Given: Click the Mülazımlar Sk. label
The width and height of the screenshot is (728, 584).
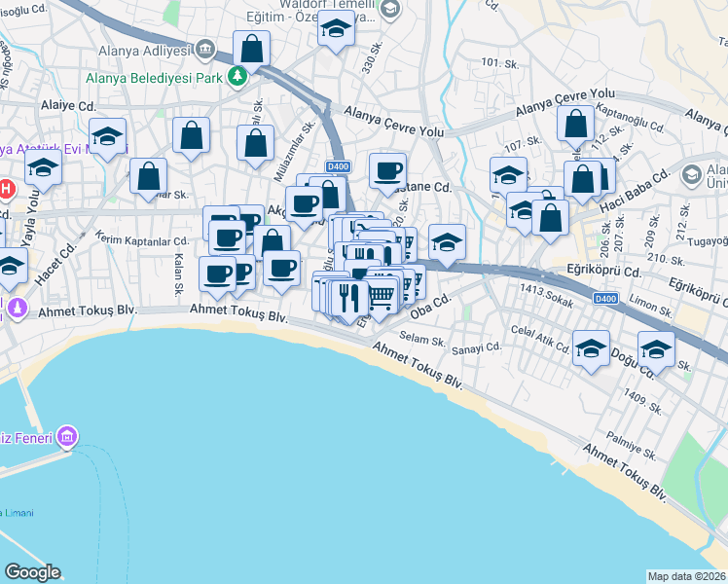Looking at the screenshot, I should [294, 152].
